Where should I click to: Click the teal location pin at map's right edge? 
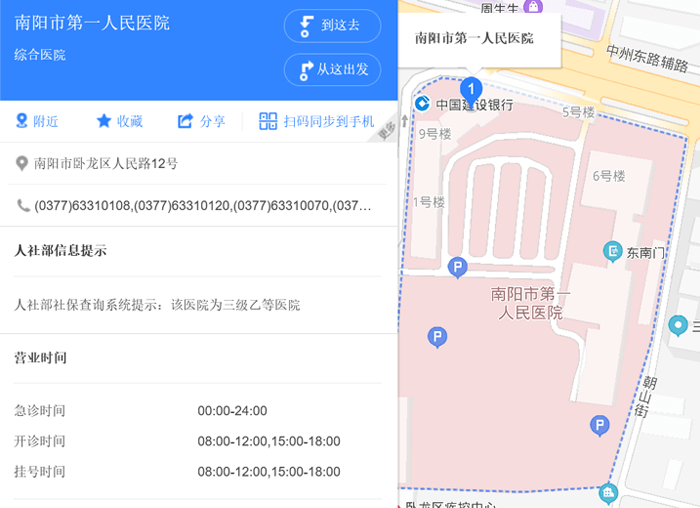[x=678, y=325]
